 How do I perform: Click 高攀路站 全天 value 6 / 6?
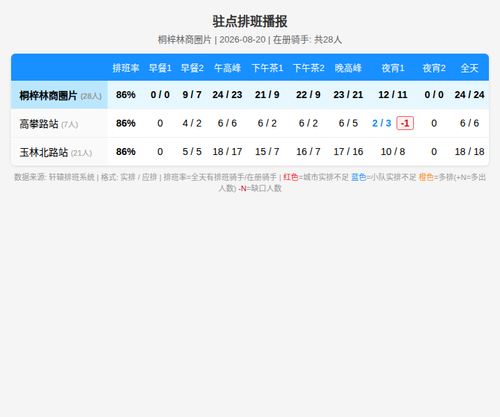[x=469, y=123]
